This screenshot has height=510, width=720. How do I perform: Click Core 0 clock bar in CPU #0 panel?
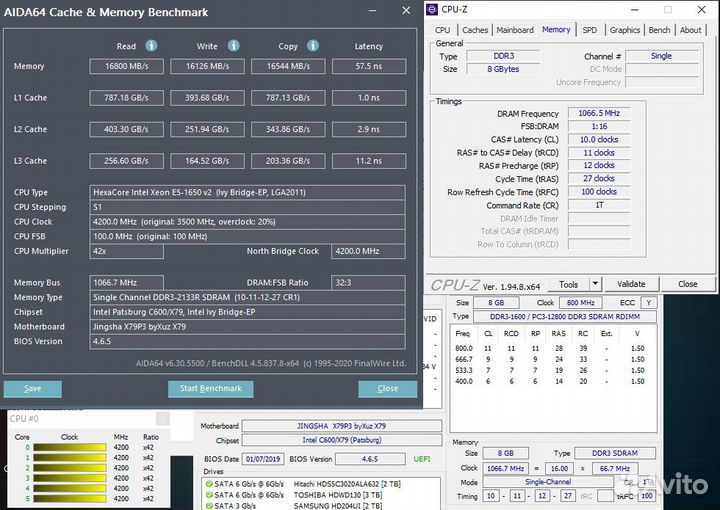(70, 448)
